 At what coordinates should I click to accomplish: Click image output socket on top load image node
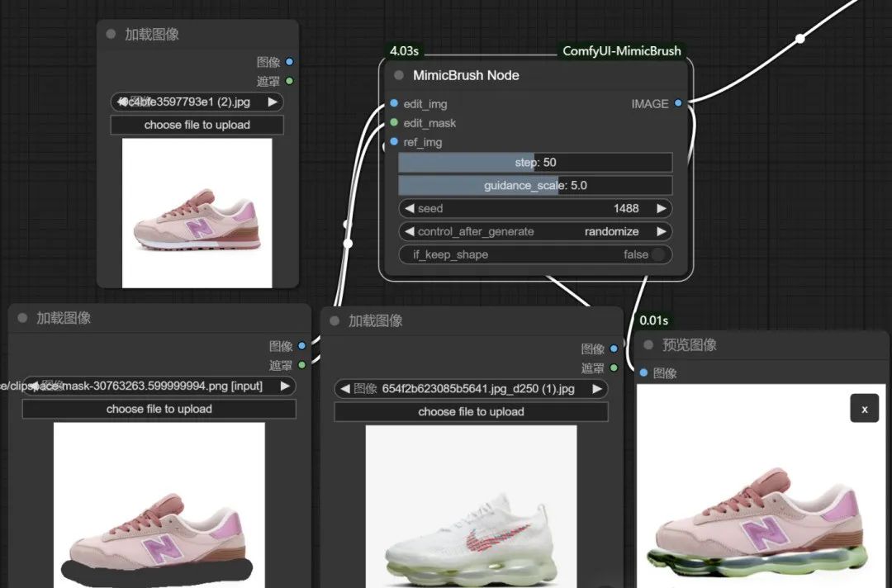[290, 61]
